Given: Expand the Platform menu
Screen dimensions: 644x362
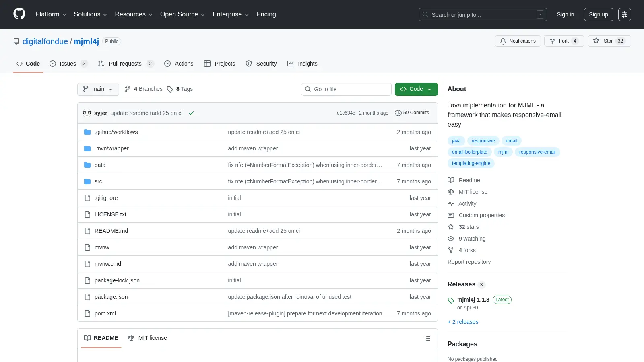Looking at the screenshot, I should click(x=51, y=14).
